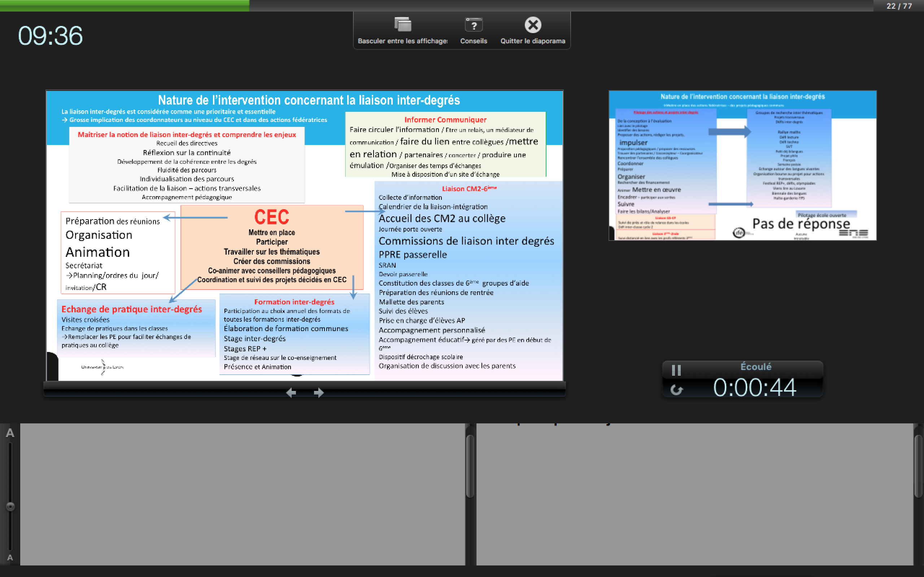
Task: Click the left notes pane scrollbar
Action: point(470,466)
